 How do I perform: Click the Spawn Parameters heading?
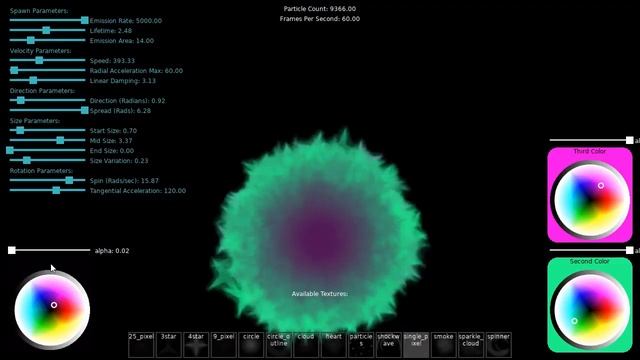39,11
